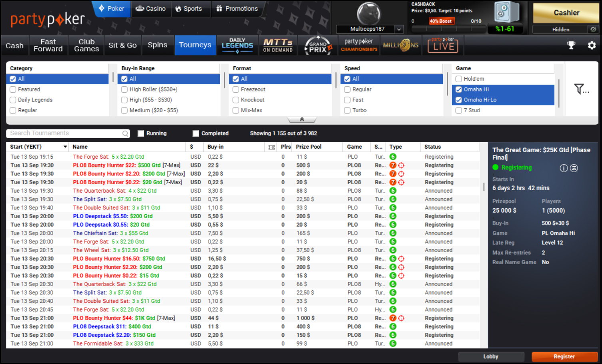Click the Game filter list scrollbar
Screen dimensions: 602x364
(x=558, y=93)
